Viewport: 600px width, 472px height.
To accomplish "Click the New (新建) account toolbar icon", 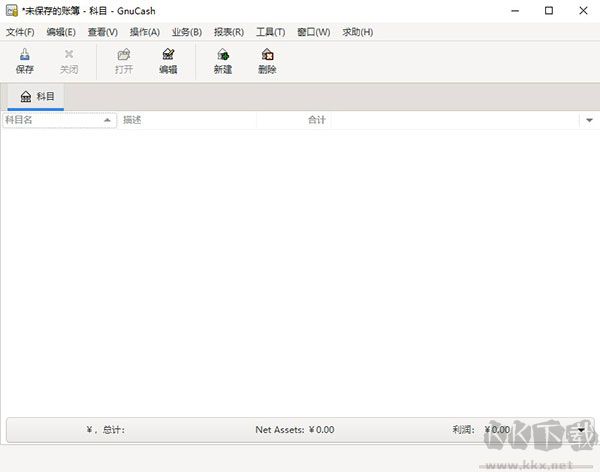I will (x=223, y=61).
